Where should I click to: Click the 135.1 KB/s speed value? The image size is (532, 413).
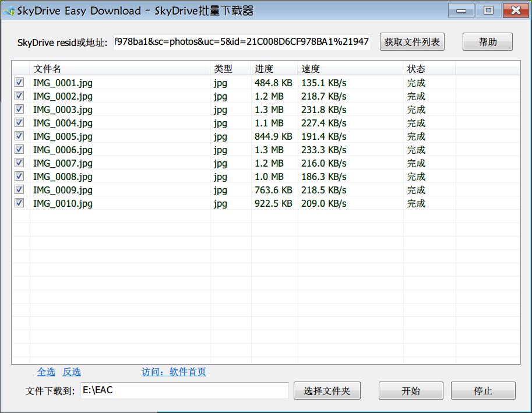click(x=324, y=83)
